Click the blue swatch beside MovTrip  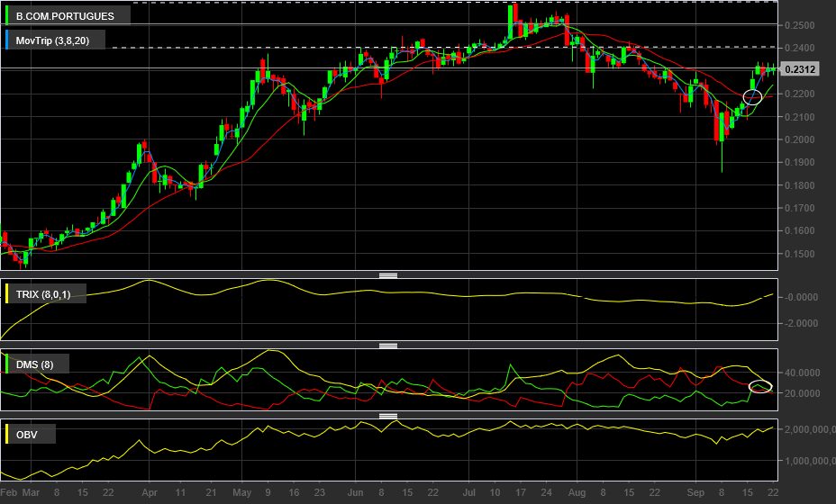coord(6,40)
